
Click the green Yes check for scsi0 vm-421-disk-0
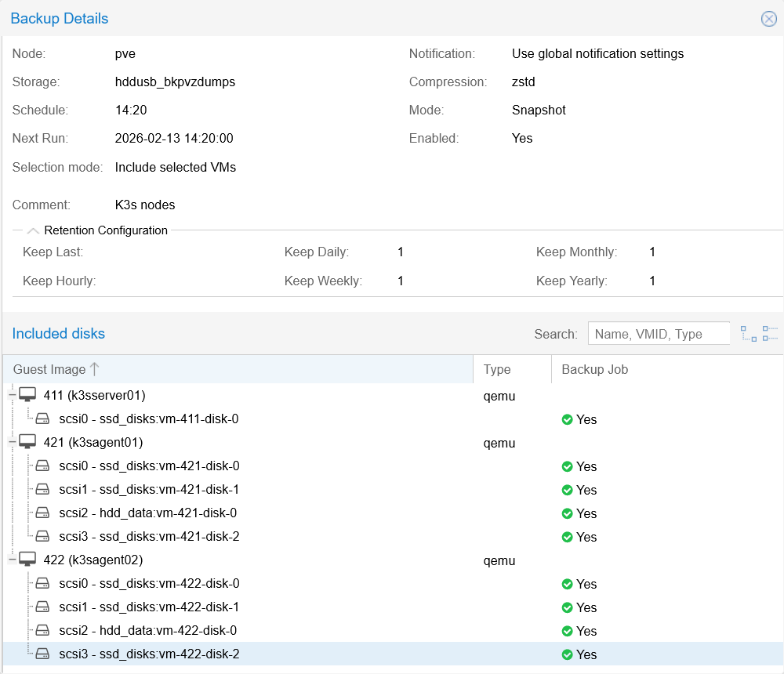click(568, 466)
